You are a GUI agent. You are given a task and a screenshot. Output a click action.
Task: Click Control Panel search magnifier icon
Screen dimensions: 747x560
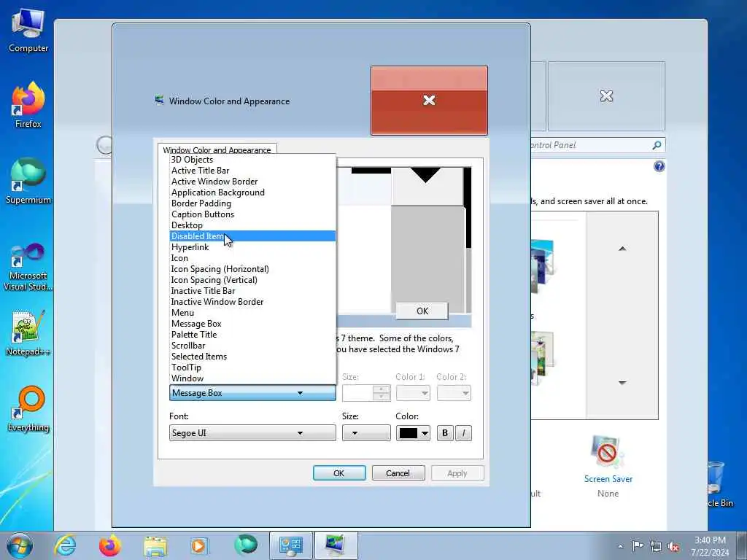657,145
